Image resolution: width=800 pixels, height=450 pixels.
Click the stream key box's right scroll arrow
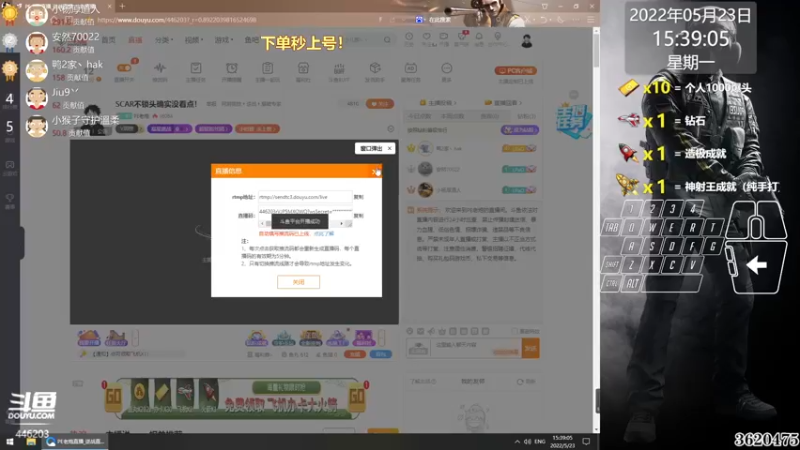click(341, 223)
